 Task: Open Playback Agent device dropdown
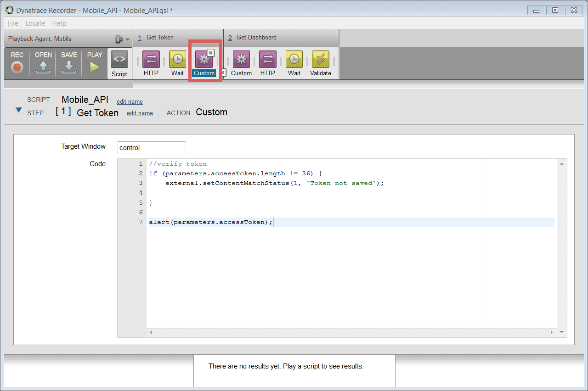tap(122, 39)
